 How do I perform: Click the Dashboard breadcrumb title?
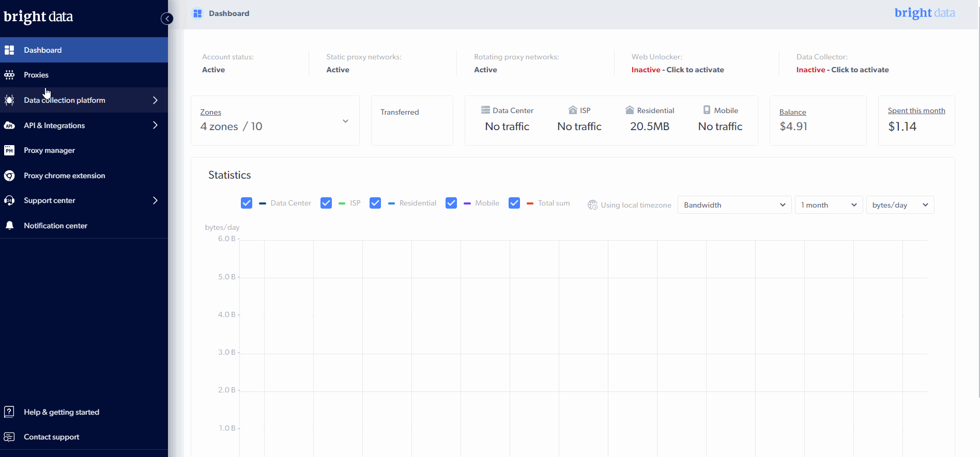point(229,13)
